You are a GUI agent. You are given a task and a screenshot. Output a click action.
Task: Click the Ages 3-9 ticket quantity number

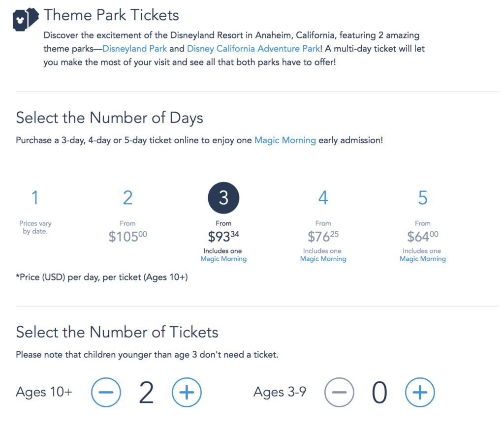coord(379,393)
